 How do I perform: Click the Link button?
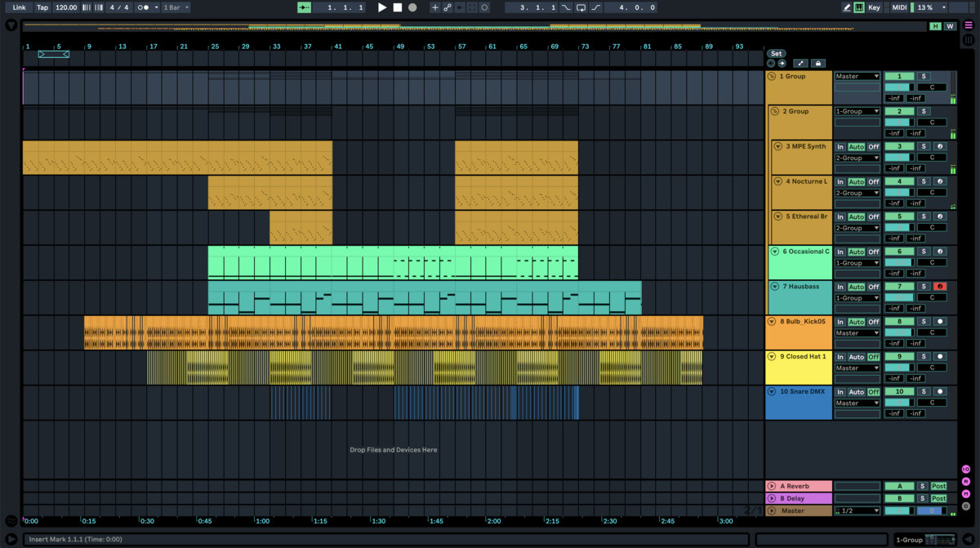point(19,7)
